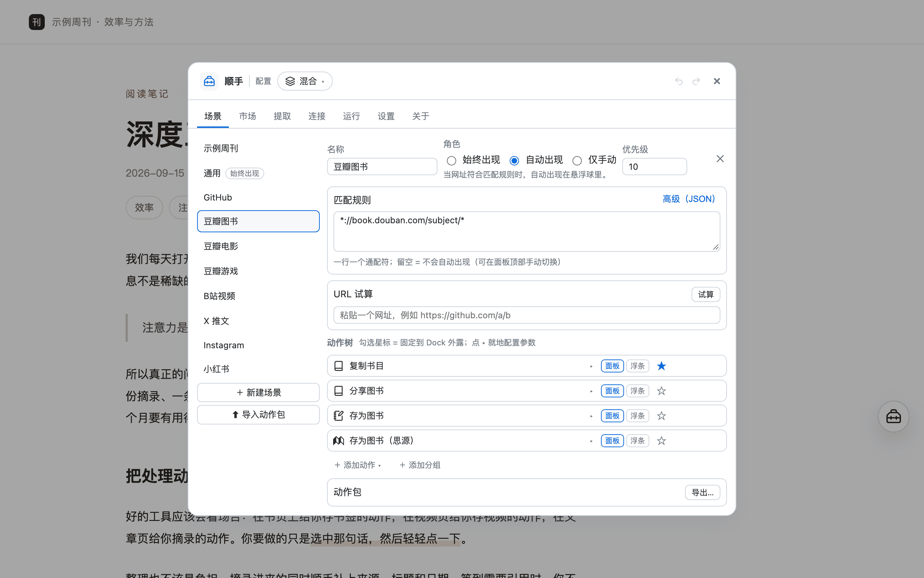924x578 pixels.
Task: Click the 导出... button
Action: coord(702,492)
